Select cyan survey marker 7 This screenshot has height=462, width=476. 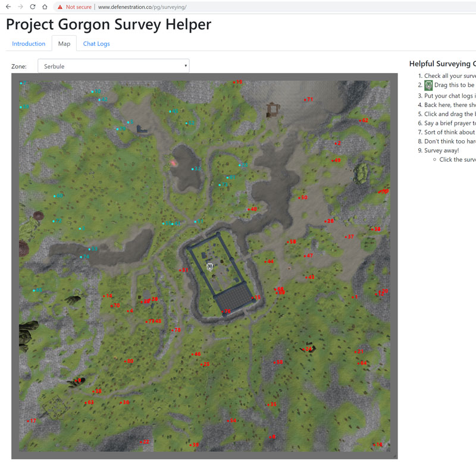[23, 83]
